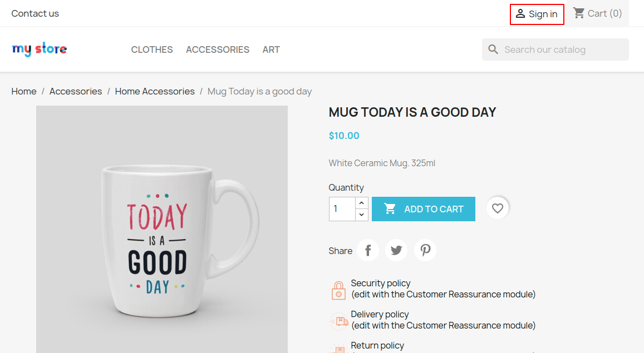Go to Home breadcrumb
This screenshot has width=644, height=353.
click(24, 91)
